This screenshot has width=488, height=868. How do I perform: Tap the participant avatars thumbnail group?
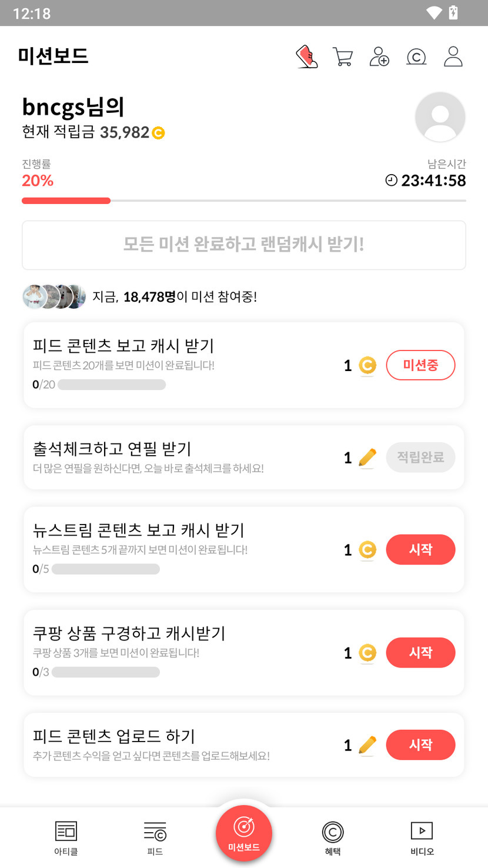pyautogui.click(x=54, y=297)
